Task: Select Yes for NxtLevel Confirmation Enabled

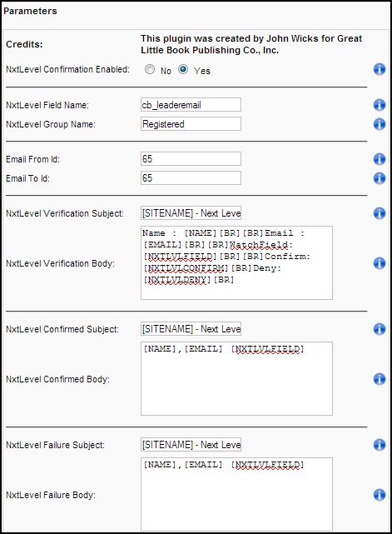Action: (x=183, y=69)
